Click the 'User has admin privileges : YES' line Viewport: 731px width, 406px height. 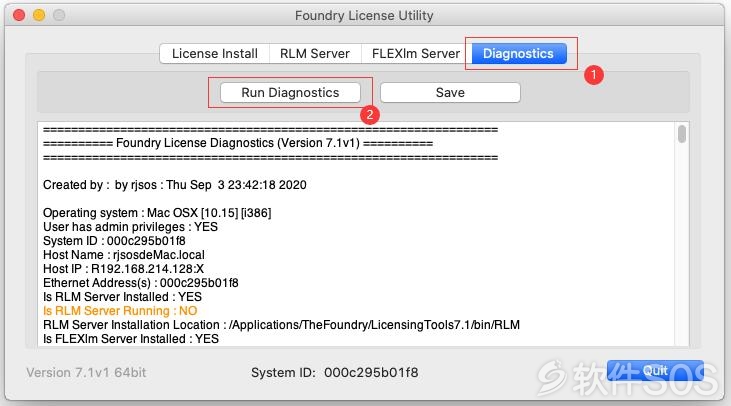(130, 227)
